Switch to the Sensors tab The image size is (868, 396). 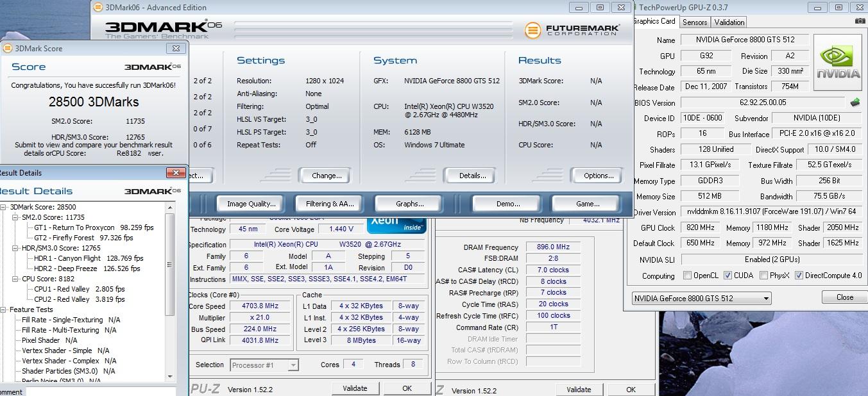point(695,22)
